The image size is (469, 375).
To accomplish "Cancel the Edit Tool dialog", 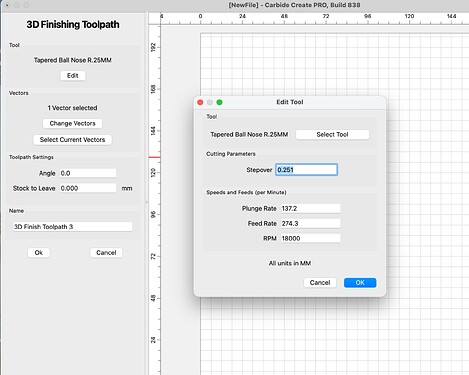I will (320, 283).
